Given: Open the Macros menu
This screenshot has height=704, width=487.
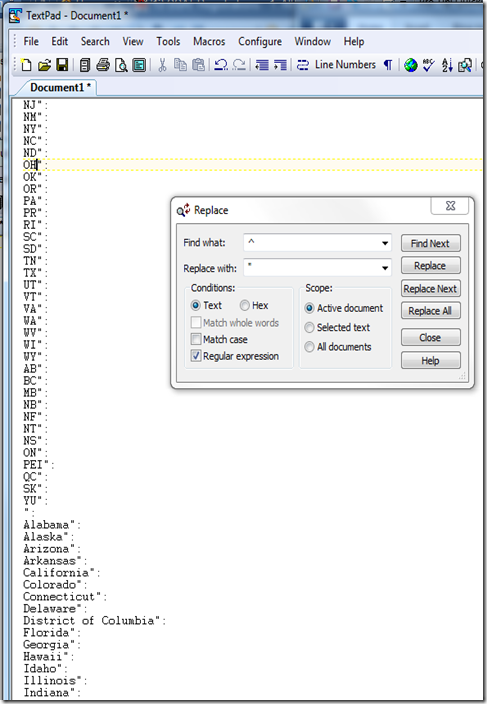Looking at the screenshot, I should [x=209, y=41].
